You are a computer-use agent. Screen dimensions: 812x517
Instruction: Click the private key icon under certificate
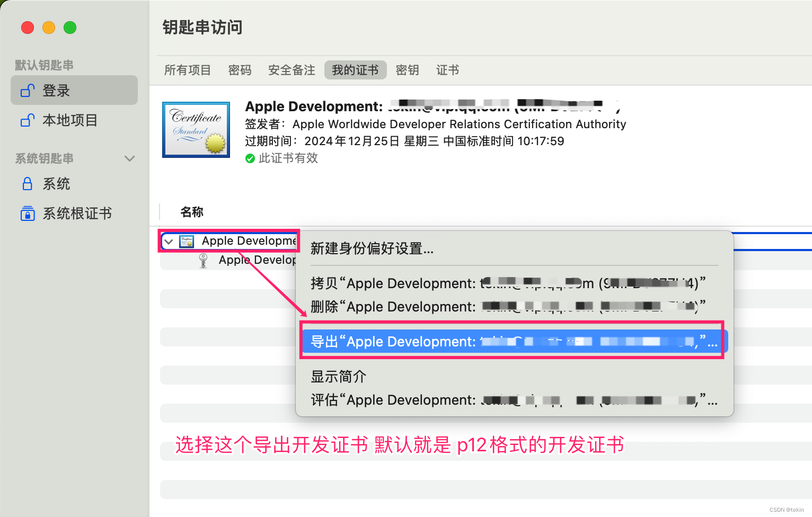pyautogui.click(x=203, y=261)
